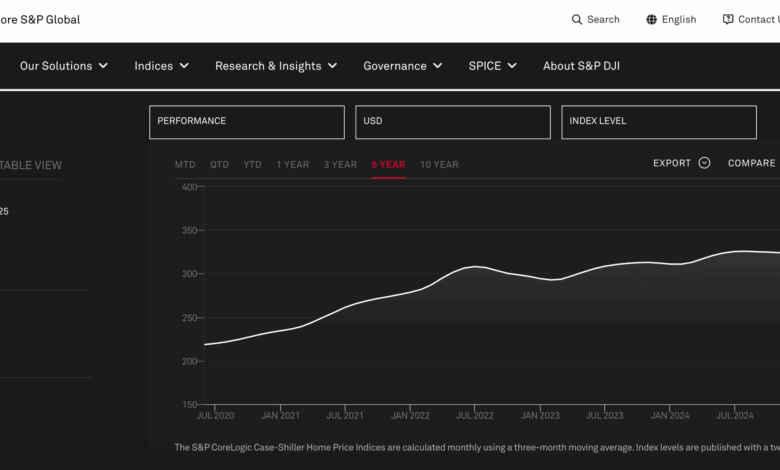The height and width of the screenshot is (470, 780).
Task: Select the YTD time range
Action: pyautogui.click(x=252, y=165)
